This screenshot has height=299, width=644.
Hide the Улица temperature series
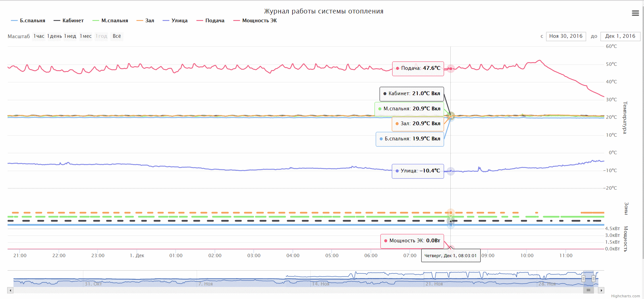[x=175, y=21]
